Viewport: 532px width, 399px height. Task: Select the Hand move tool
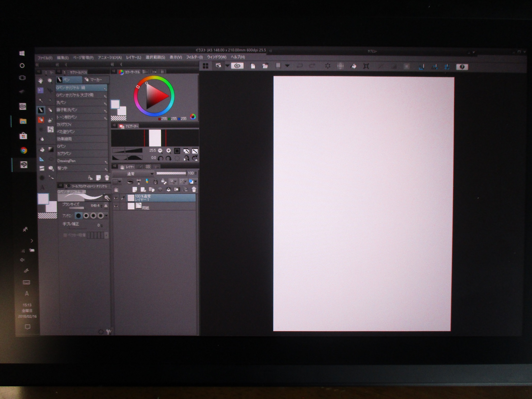tap(41, 81)
